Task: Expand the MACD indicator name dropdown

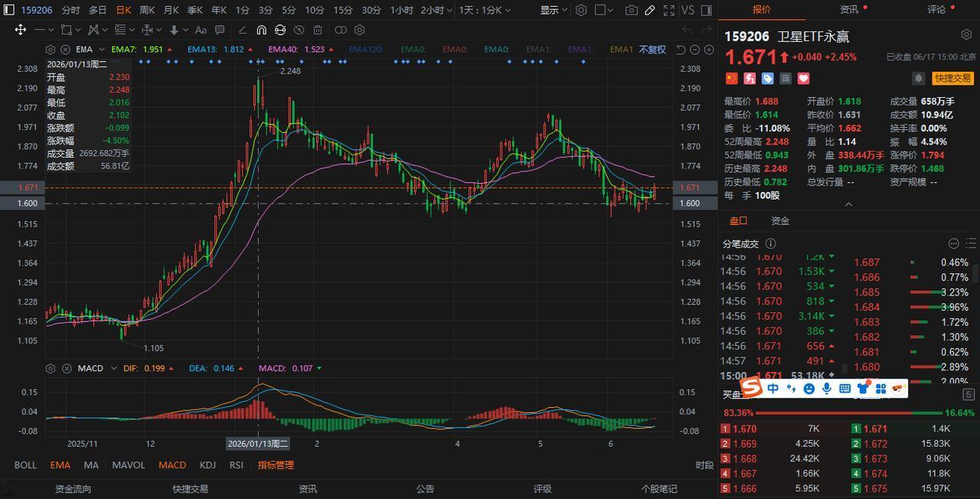Action: click(113, 368)
